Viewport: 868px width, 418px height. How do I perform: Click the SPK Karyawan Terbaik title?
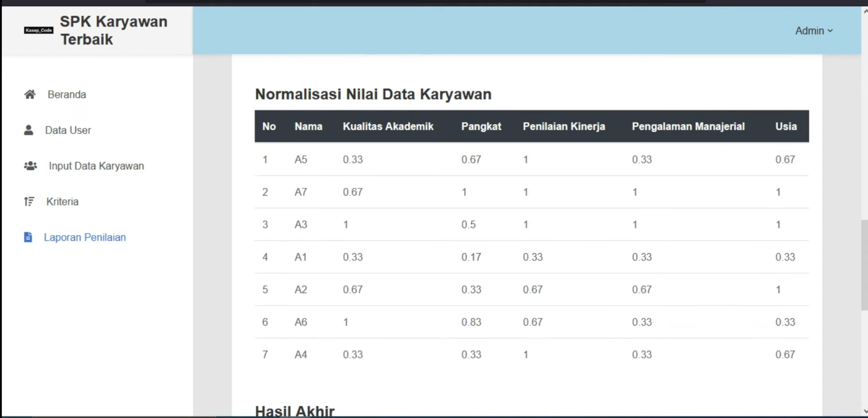114,30
